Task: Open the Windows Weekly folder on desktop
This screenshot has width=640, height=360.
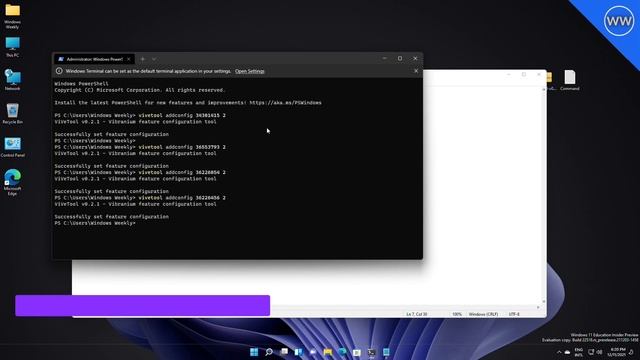Action: point(12,16)
